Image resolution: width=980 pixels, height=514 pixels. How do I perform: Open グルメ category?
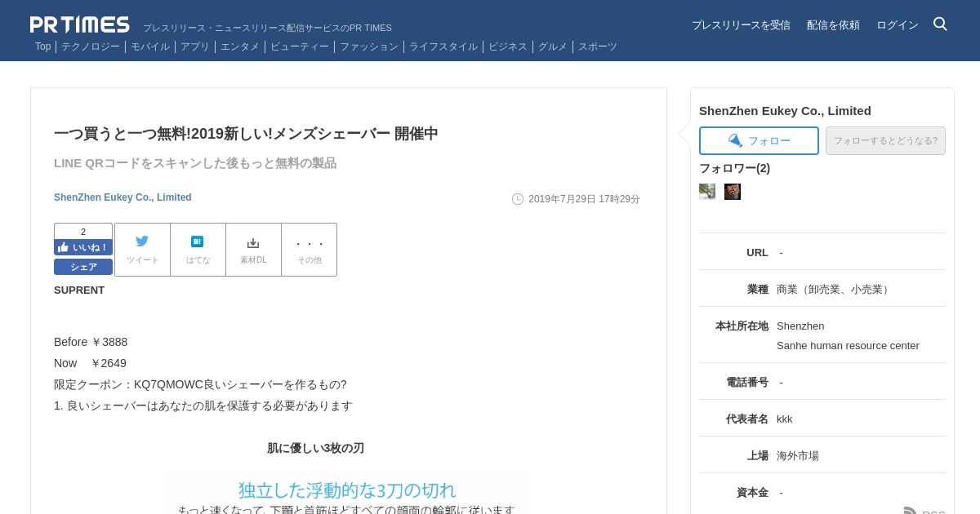pyautogui.click(x=553, y=47)
